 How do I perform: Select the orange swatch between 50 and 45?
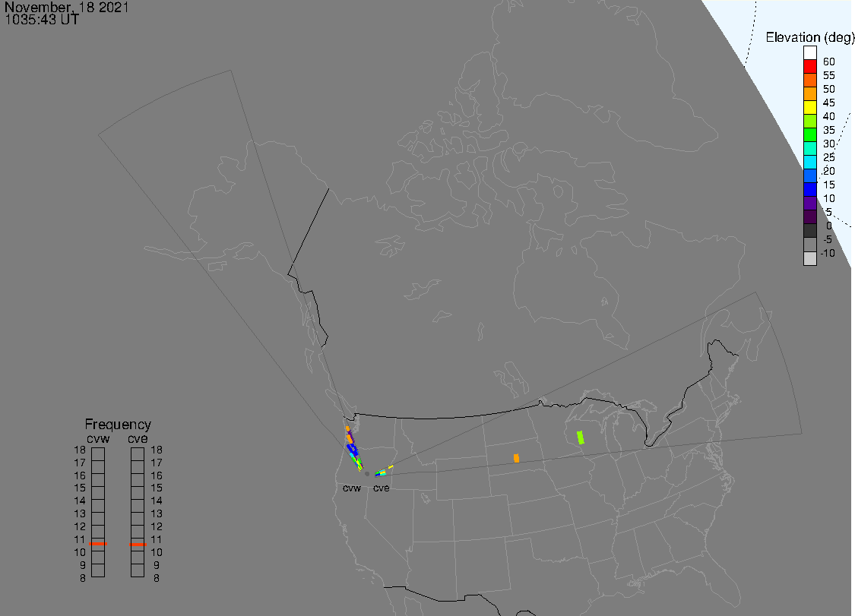coord(809,93)
